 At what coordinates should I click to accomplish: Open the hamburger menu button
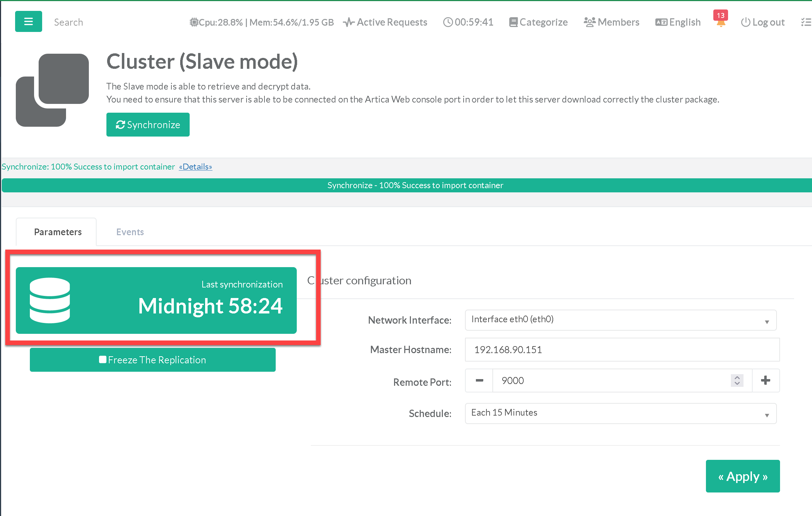point(28,22)
